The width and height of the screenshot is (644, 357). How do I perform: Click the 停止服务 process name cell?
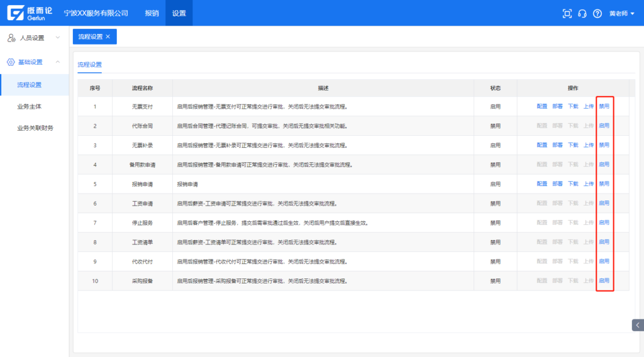pos(142,223)
